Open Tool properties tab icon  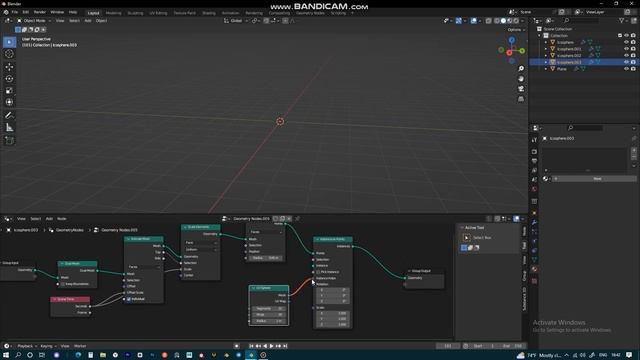pos(534,140)
